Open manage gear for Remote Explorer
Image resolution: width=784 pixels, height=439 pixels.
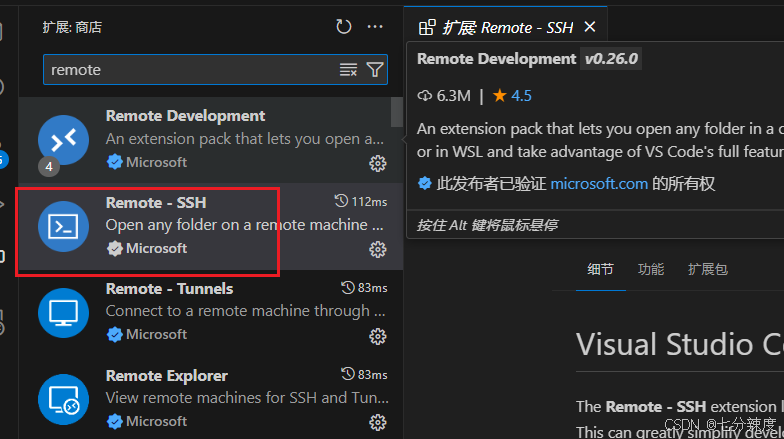(x=378, y=422)
